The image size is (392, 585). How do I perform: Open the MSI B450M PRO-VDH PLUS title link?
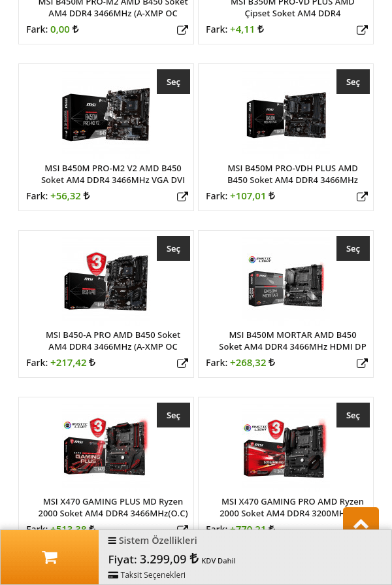point(293,174)
